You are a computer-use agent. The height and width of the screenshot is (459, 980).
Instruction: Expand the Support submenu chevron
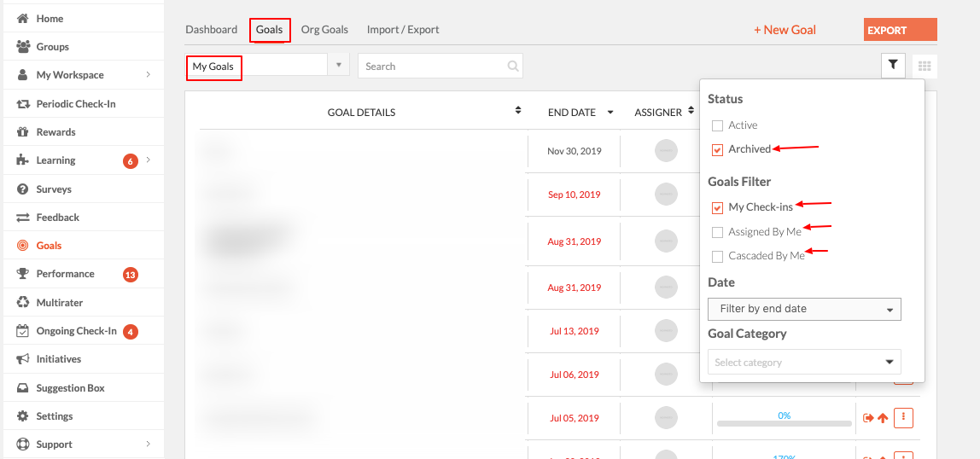[x=149, y=444]
